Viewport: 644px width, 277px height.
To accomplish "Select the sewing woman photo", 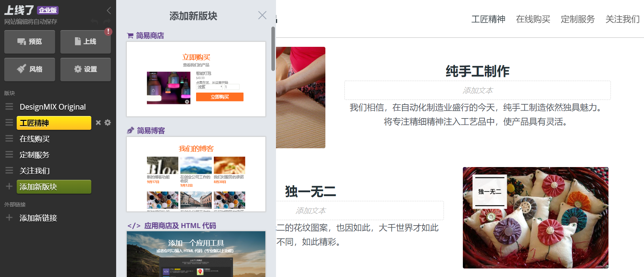I will [301, 98].
